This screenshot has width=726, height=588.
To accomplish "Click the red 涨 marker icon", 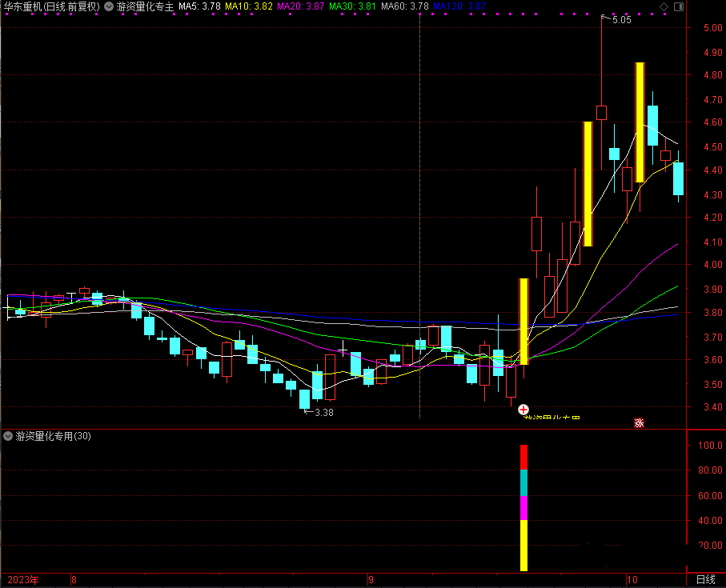I will click(x=639, y=423).
